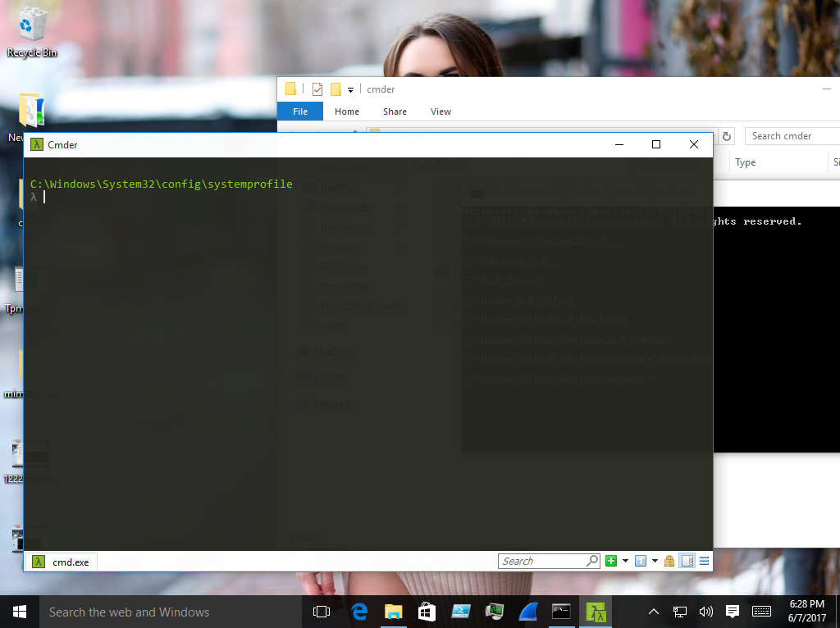This screenshot has width=840, height=628.
Task: Open network status tray icon
Action: [x=680, y=612]
